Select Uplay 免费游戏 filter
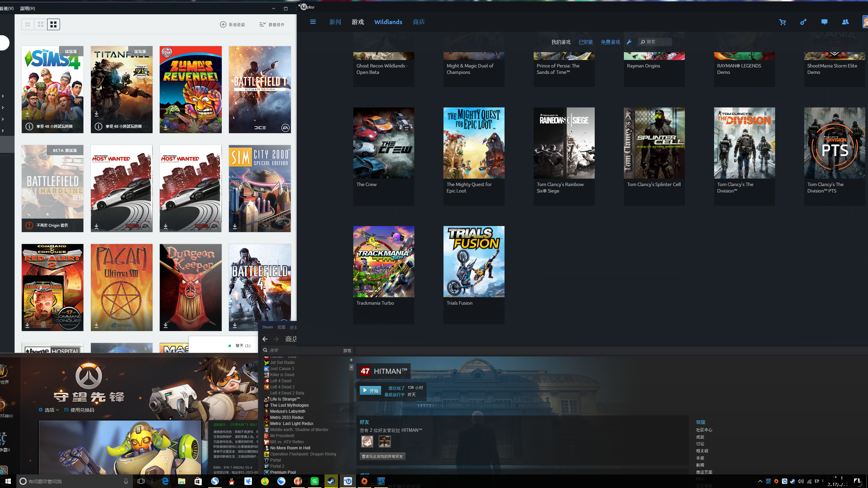This screenshot has width=868, height=488. tap(610, 42)
